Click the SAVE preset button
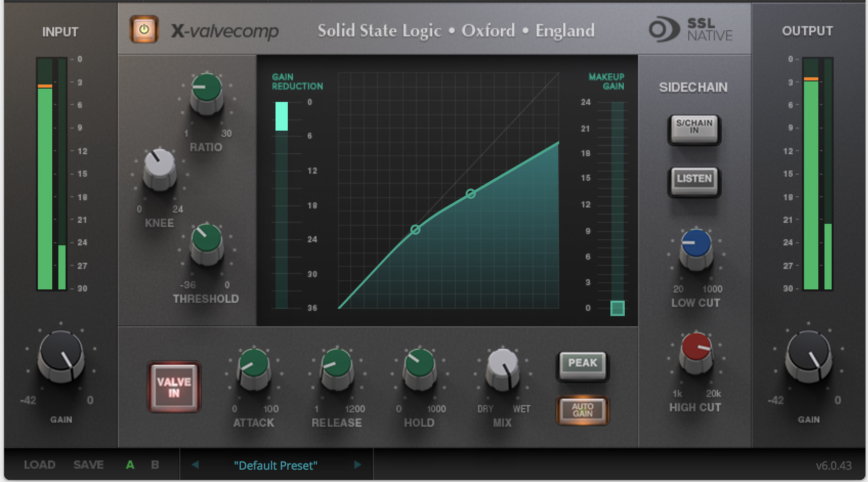This screenshot has height=482, width=868. (x=88, y=465)
